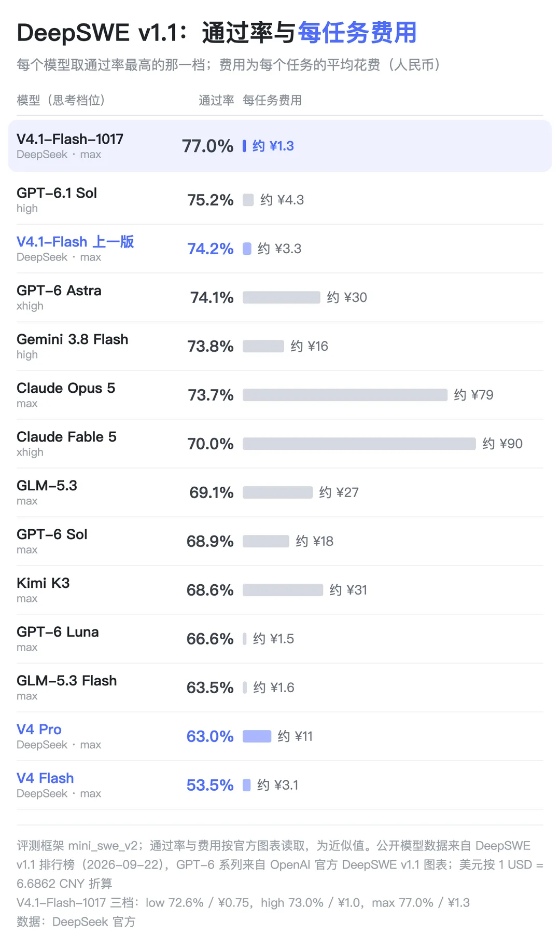Select the Gemini 3.8 Flash model name
Image resolution: width=560 pixels, height=949 pixels.
click(x=73, y=339)
